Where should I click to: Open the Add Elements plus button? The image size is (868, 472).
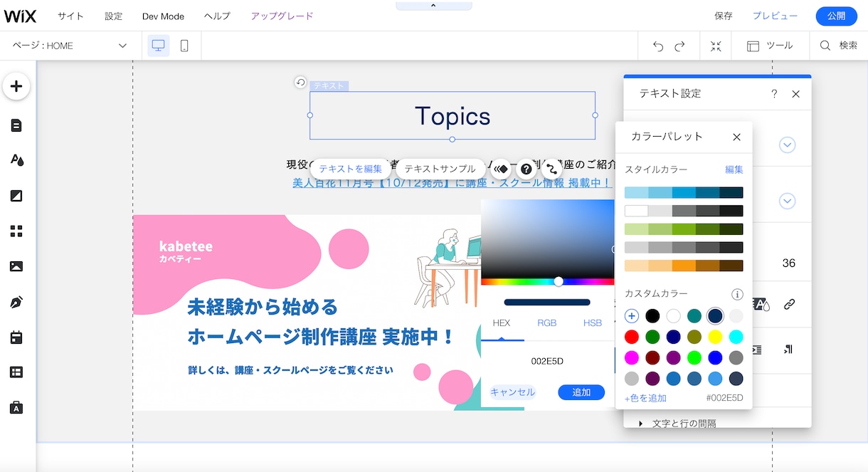pos(16,87)
